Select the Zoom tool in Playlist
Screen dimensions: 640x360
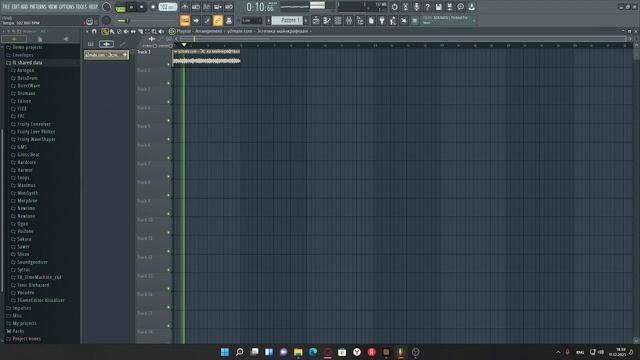(x=154, y=31)
